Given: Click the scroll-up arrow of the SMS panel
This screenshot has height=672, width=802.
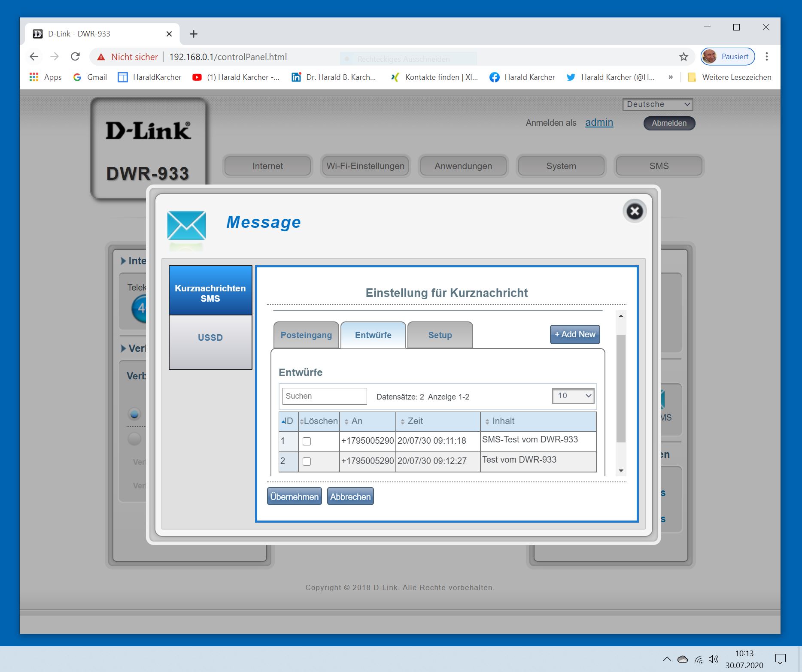Looking at the screenshot, I should [621, 316].
